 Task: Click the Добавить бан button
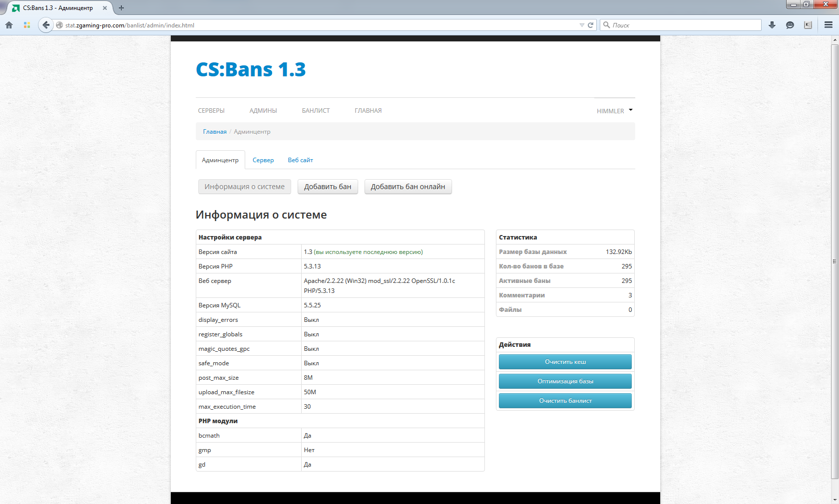(328, 187)
